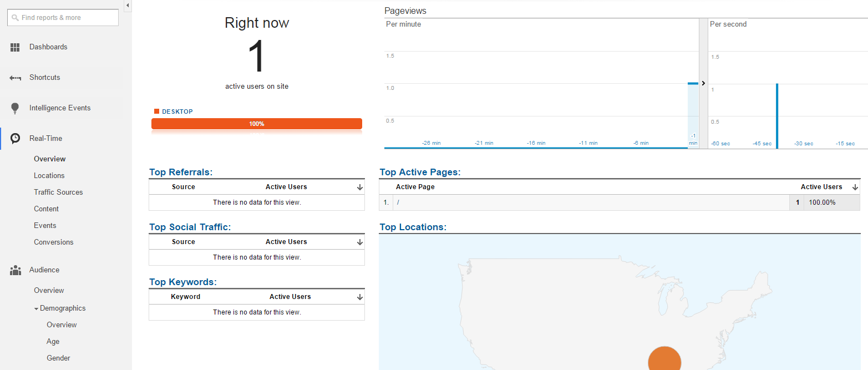Click the -26 min axis label

pos(432,143)
